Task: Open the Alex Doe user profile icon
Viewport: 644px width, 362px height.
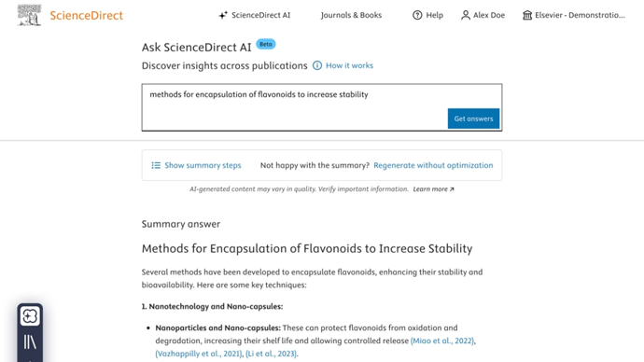Action: [466, 15]
